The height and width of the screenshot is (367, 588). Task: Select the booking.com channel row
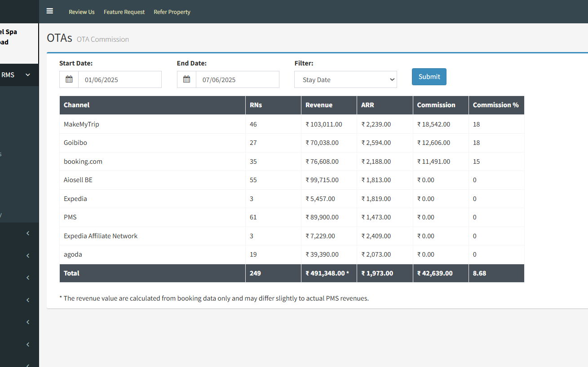point(292,162)
